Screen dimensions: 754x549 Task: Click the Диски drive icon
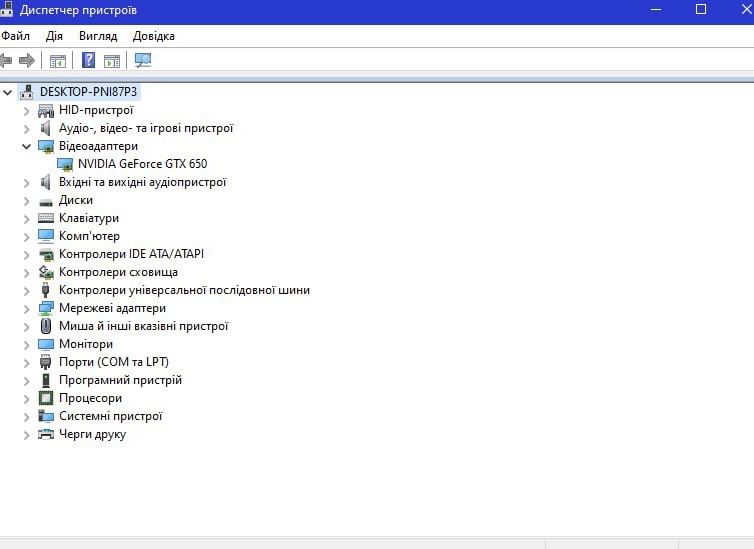tap(46, 201)
